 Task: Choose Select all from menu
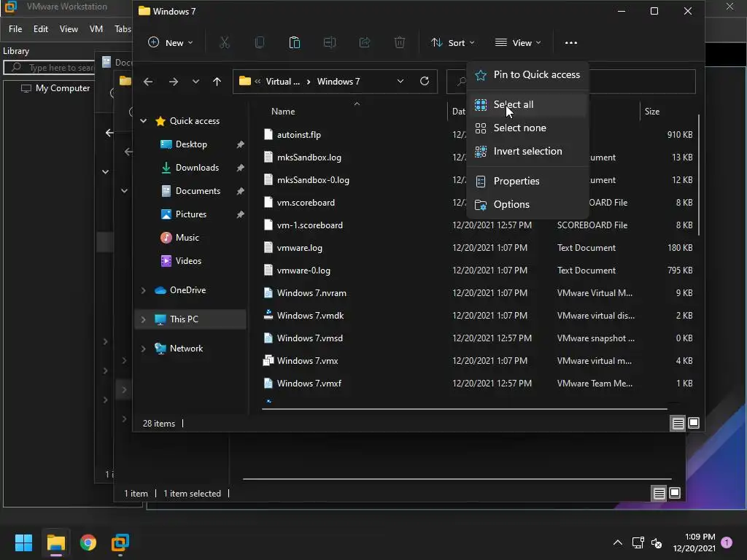(527, 105)
